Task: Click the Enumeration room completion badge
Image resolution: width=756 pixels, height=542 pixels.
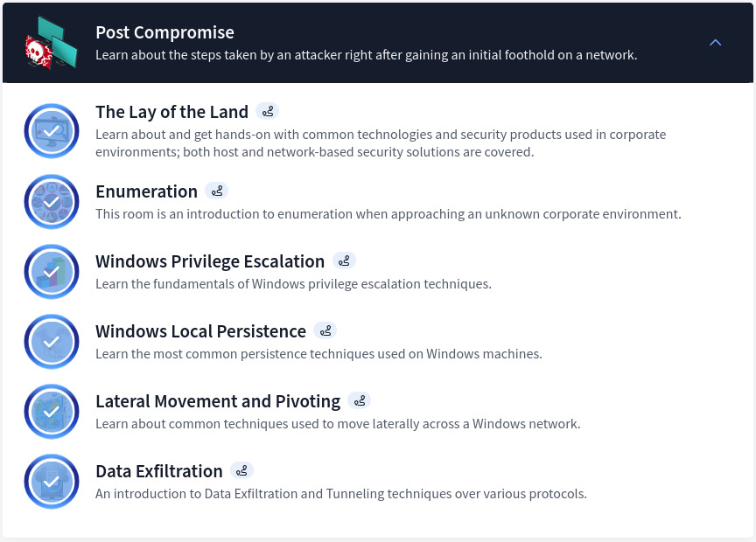Action: click(51, 201)
